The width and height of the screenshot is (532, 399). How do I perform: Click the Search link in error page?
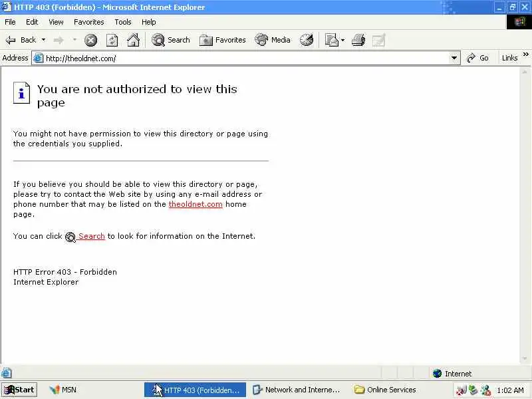pyautogui.click(x=91, y=236)
